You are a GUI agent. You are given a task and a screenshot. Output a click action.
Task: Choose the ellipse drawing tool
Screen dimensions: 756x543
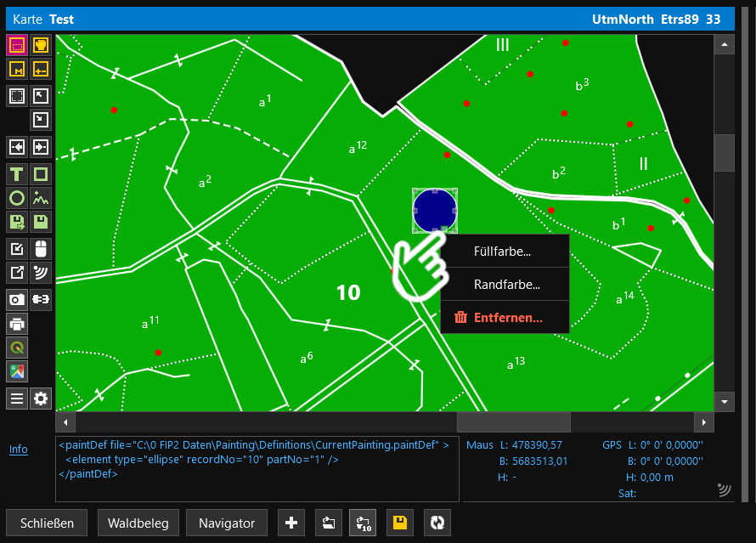[17, 199]
